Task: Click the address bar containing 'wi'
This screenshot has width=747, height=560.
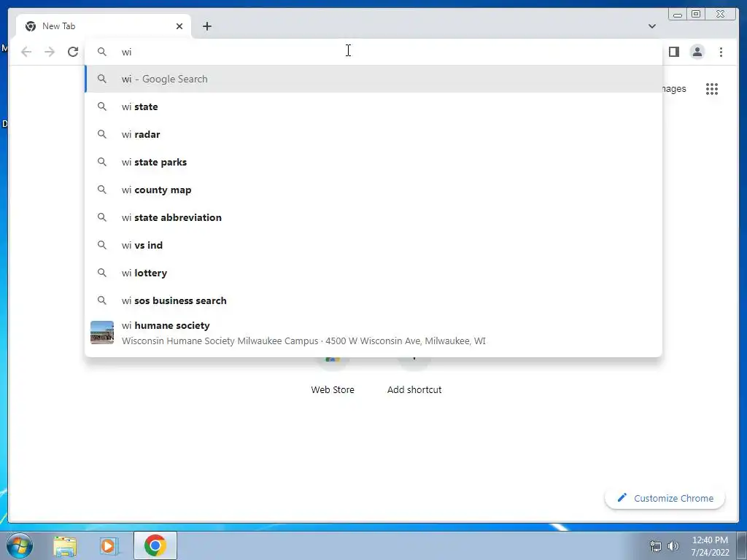Action: tap(373, 52)
